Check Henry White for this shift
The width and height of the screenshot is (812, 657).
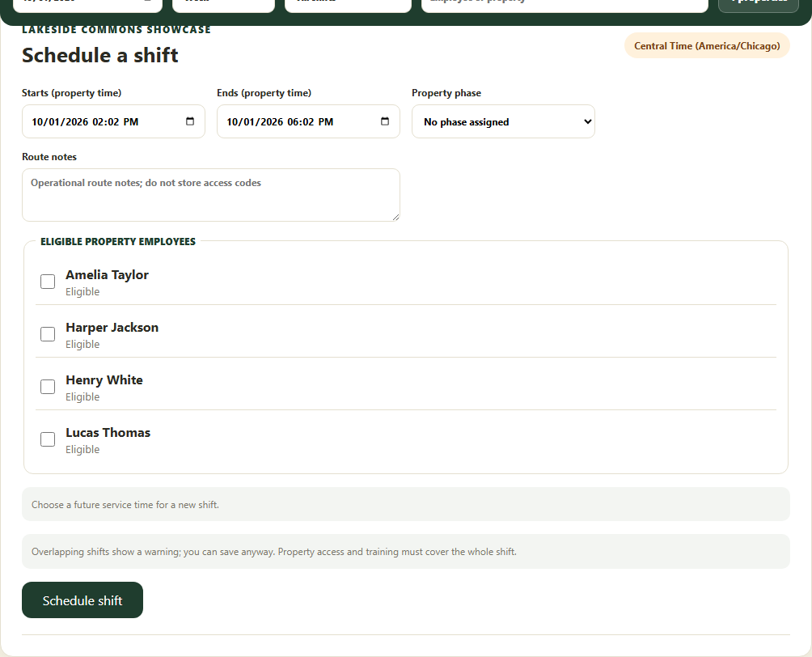pos(48,387)
